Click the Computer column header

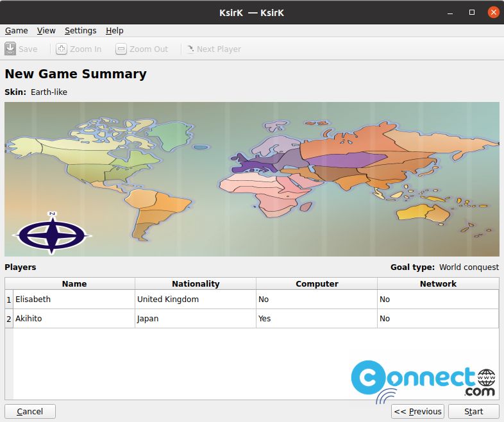click(x=317, y=283)
